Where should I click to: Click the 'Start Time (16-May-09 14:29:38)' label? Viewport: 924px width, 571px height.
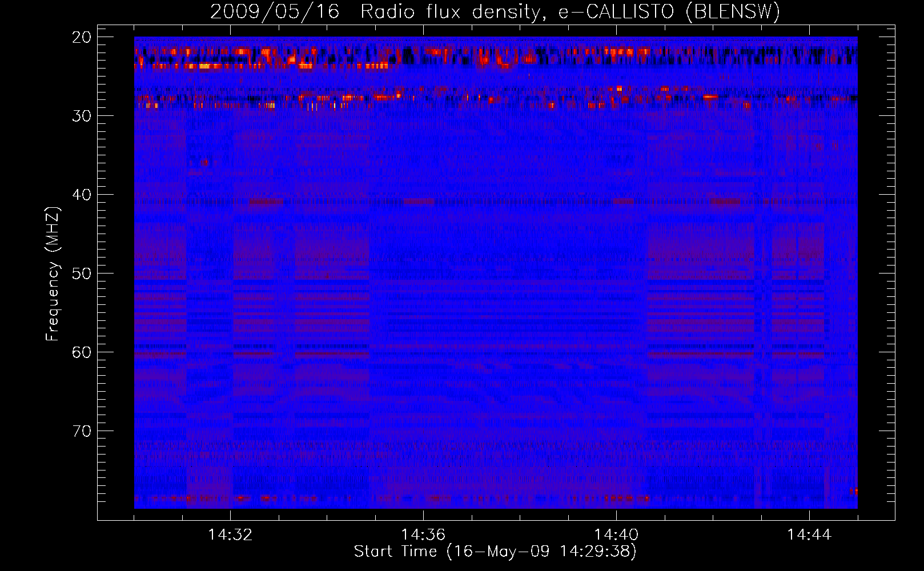click(495, 552)
